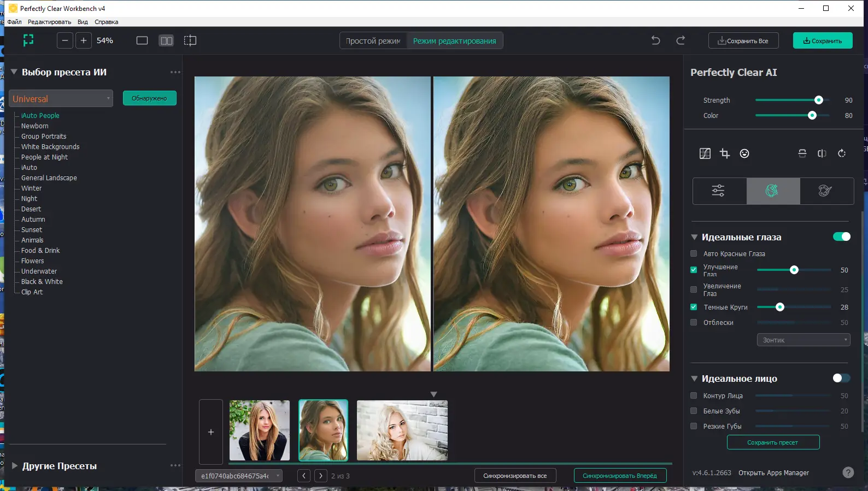
Task: Open the face detection smiley icon
Action: (x=744, y=153)
